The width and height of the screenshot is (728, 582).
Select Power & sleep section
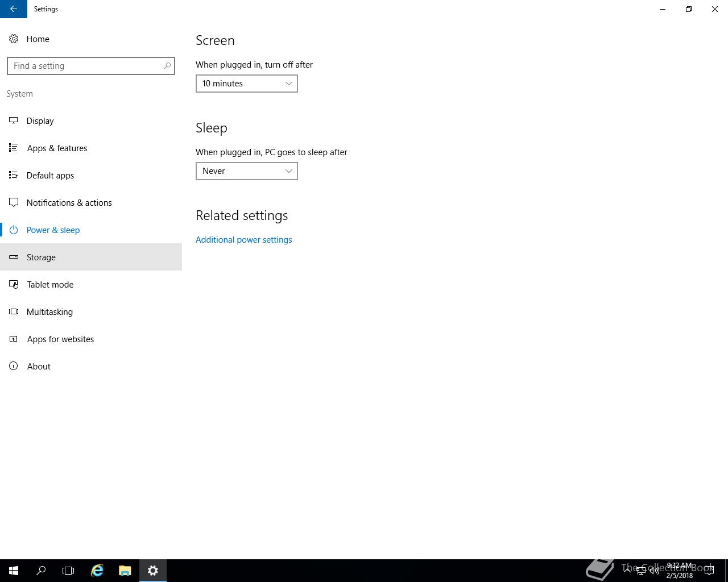[91, 230]
